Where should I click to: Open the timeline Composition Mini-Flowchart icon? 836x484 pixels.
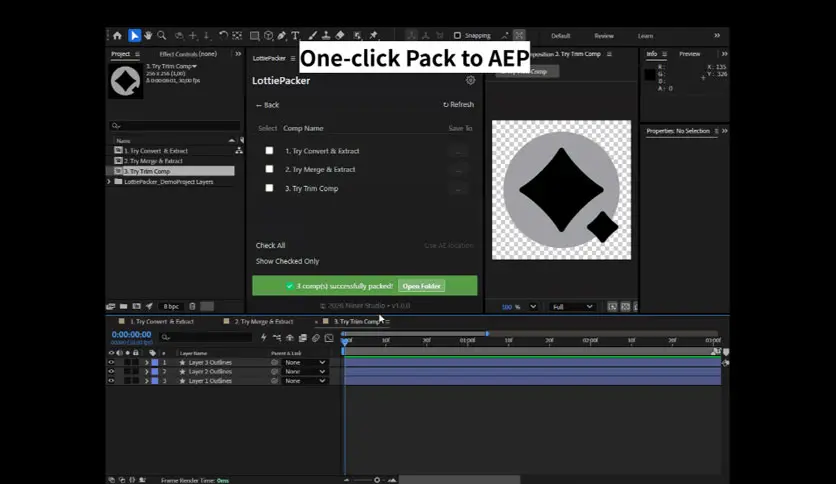point(277,337)
